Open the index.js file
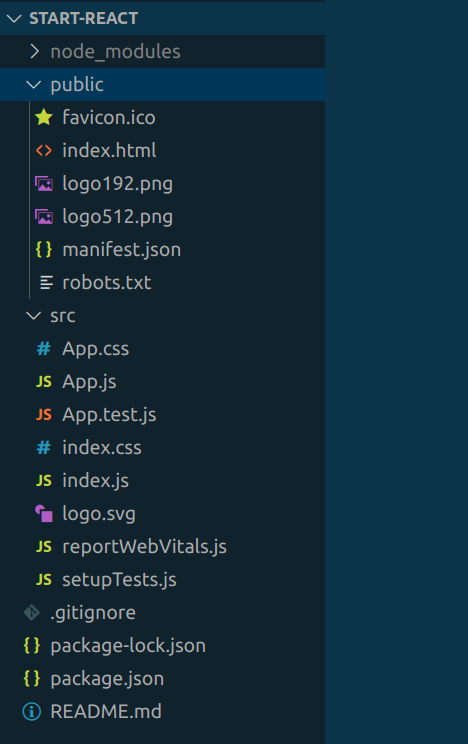This screenshot has width=468, height=744. pos(162,481)
